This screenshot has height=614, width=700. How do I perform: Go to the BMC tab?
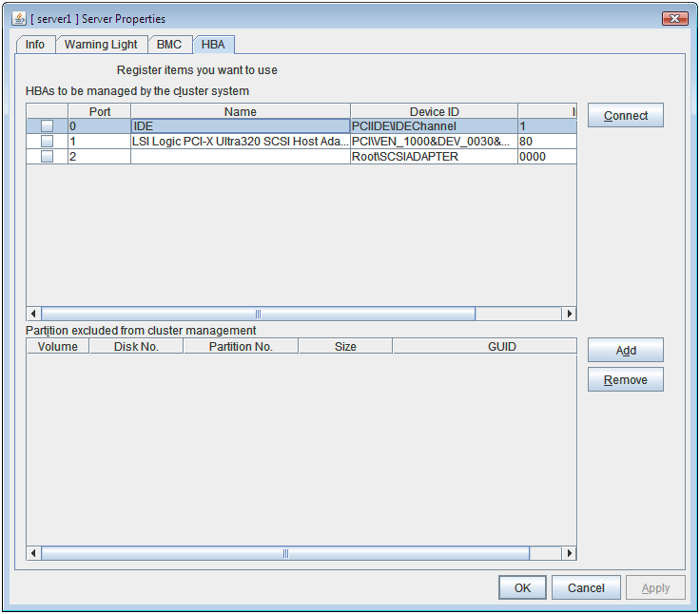point(168,45)
